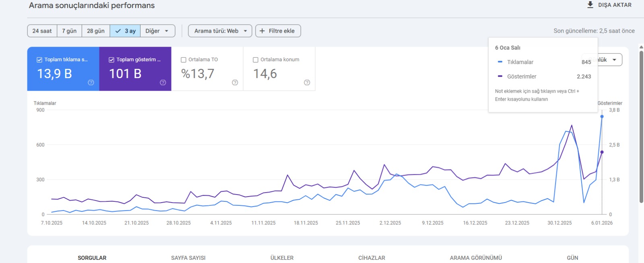Viewport: 644px width, 263px height.
Task: Select the 28 gün date range
Action: coord(96,31)
